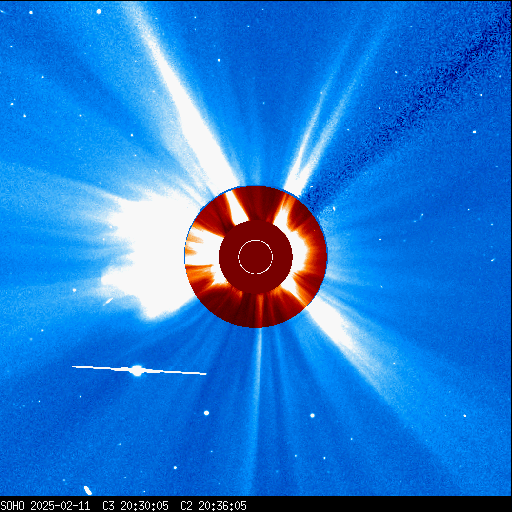Click the bright planet with the horizontal streak

pyautogui.click(x=137, y=370)
